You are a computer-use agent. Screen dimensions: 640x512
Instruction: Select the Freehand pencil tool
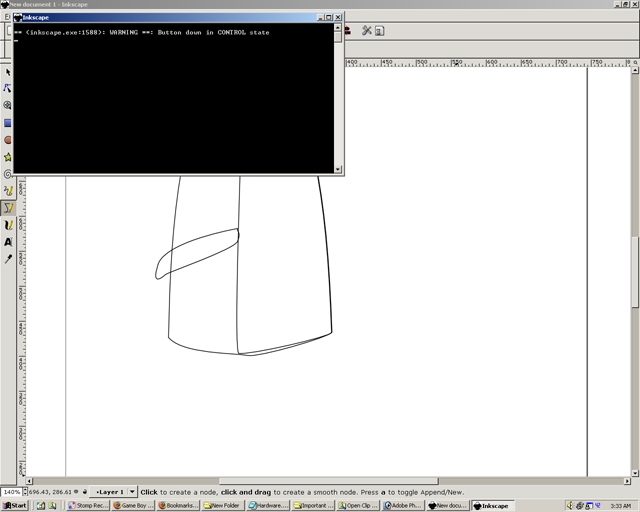(8, 191)
